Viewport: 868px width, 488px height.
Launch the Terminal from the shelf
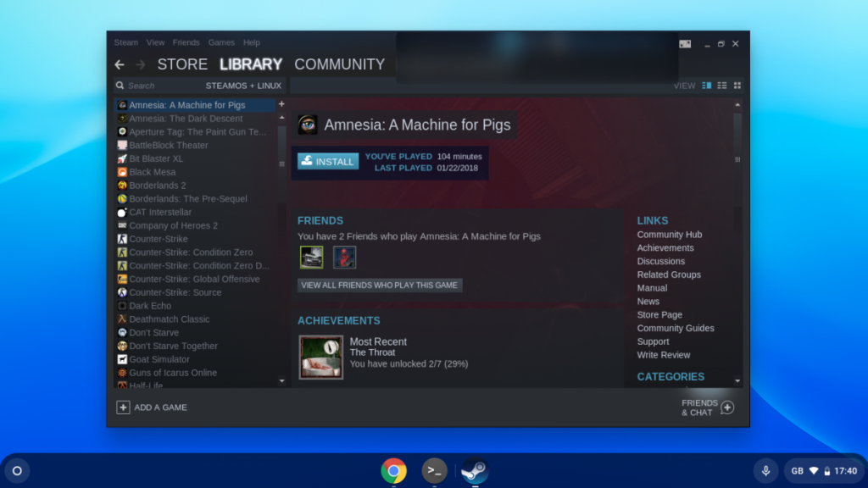(434, 470)
